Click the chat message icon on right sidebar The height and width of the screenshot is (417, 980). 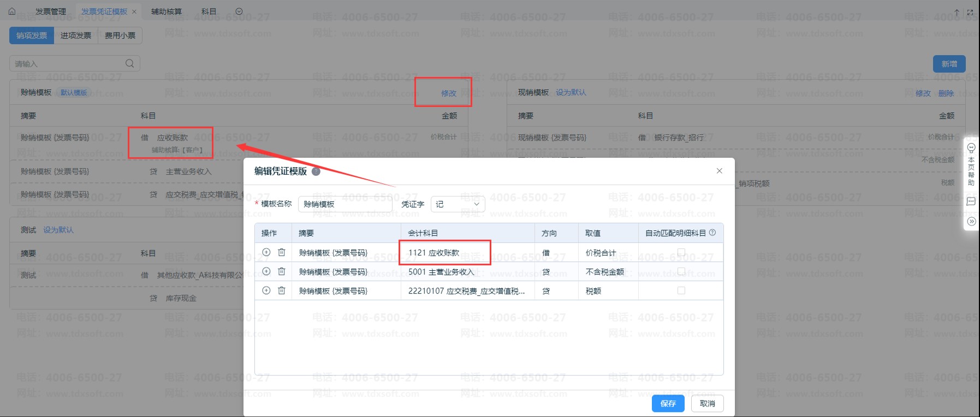pos(971,201)
